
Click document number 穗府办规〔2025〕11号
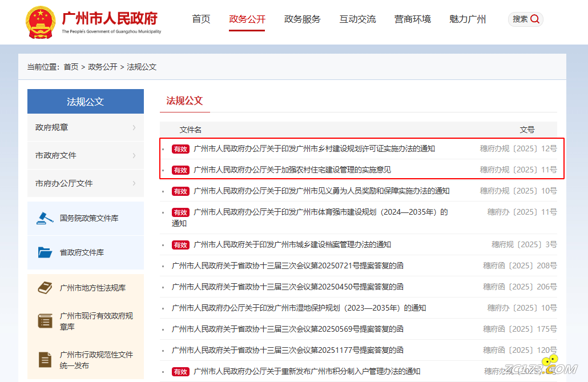(518, 170)
